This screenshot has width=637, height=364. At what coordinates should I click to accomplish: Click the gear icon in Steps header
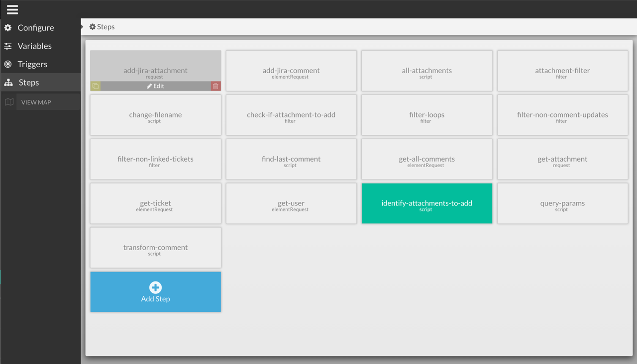click(x=93, y=27)
